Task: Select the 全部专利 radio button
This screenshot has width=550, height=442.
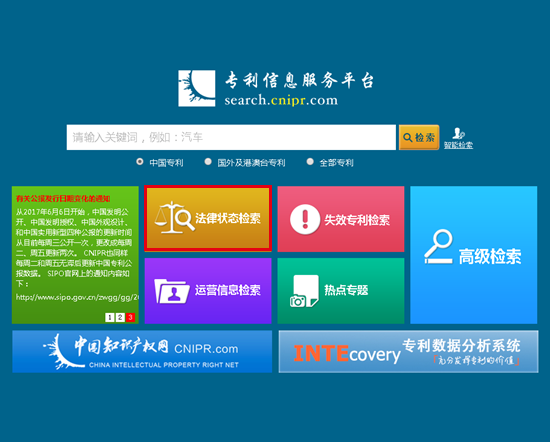Action: [x=310, y=162]
